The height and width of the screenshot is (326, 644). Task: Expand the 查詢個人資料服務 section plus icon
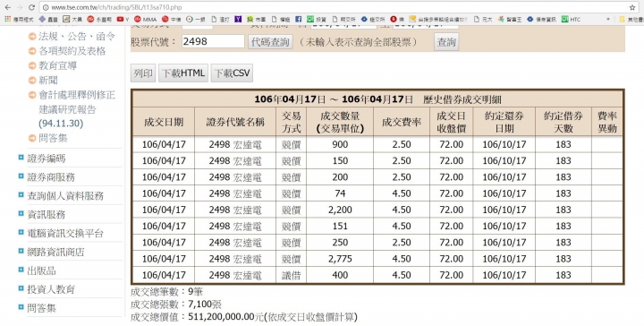21,194
